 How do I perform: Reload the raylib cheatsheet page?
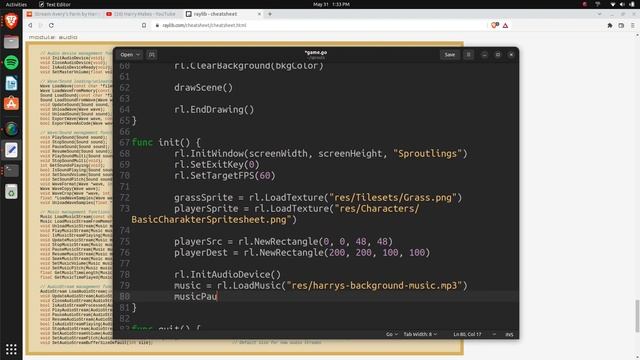[51, 25]
